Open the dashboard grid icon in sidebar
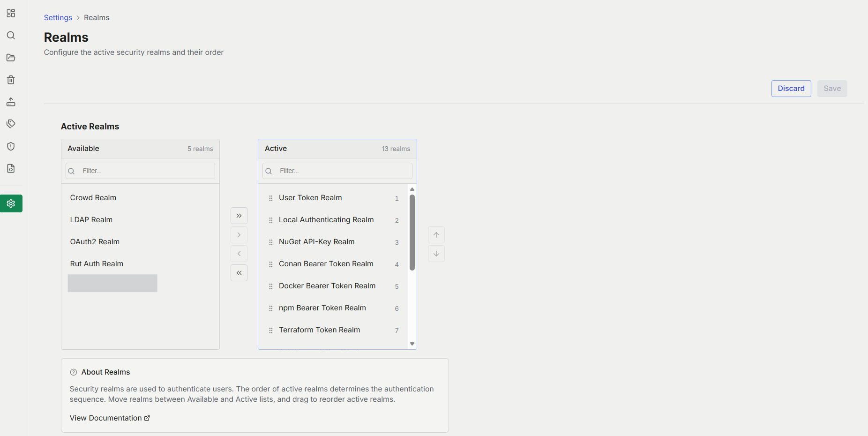This screenshot has height=436, width=868. pos(11,13)
